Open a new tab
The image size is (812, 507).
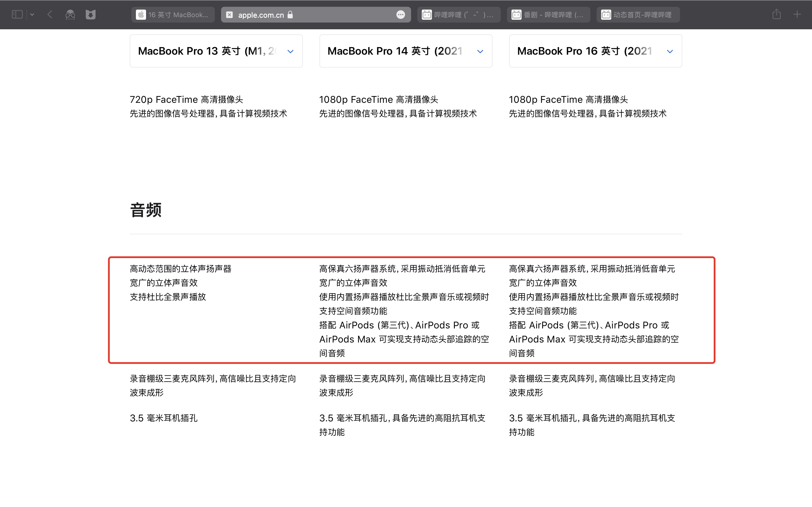click(x=797, y=14)
